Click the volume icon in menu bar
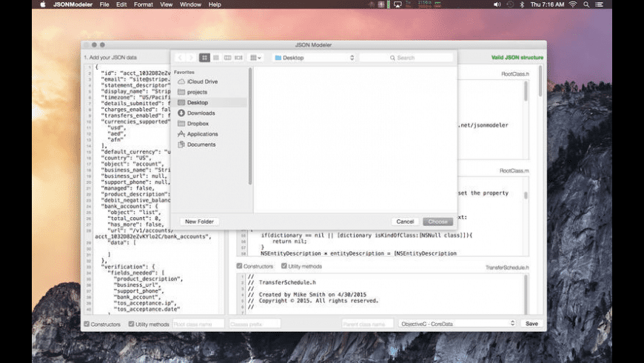The image size is (644, 363). tap(497, 4)
